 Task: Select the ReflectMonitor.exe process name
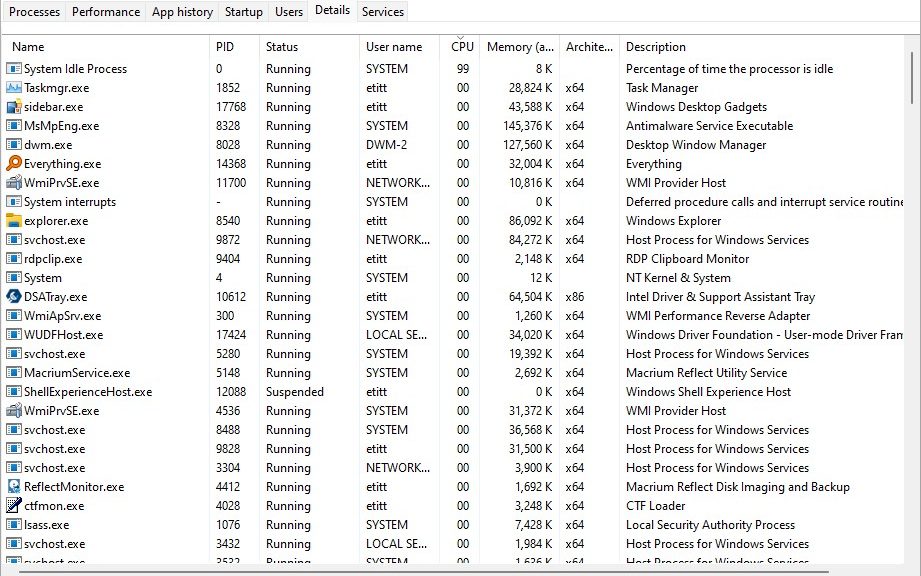[x=74, y=487]
